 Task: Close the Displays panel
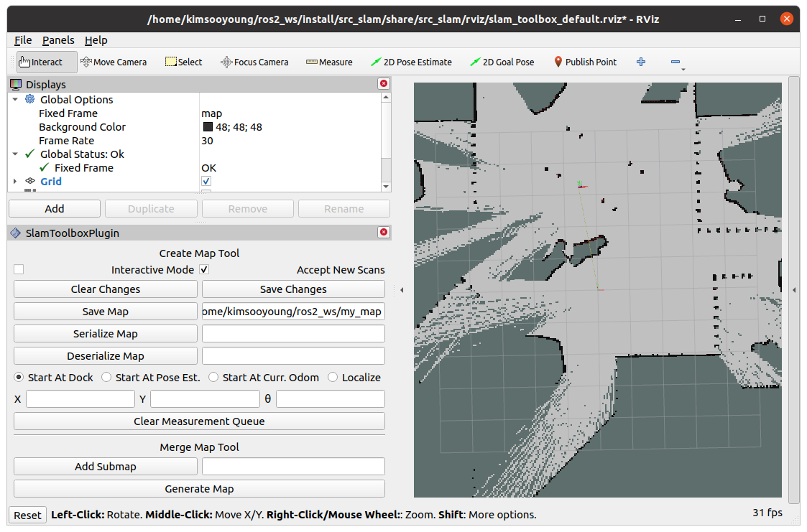pyautogui.click(x=384, y=84)
